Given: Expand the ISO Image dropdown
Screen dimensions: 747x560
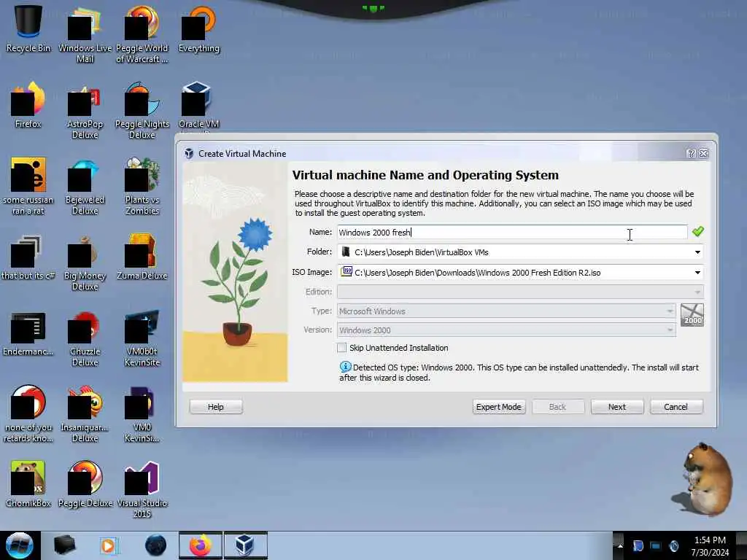Looking at the screenshot, I should point(697,273).
